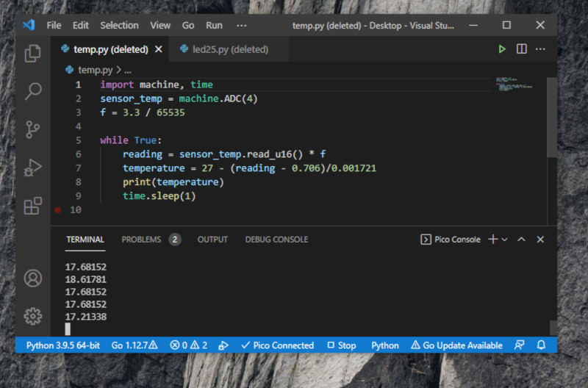Click Stop in the status bar
Viewport: 588px width, 388px height.
coord(342,345)
